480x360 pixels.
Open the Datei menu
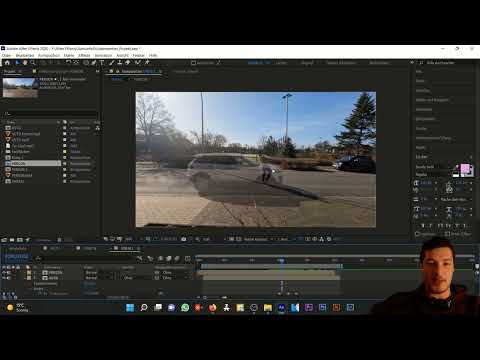[x=6, y=55]
